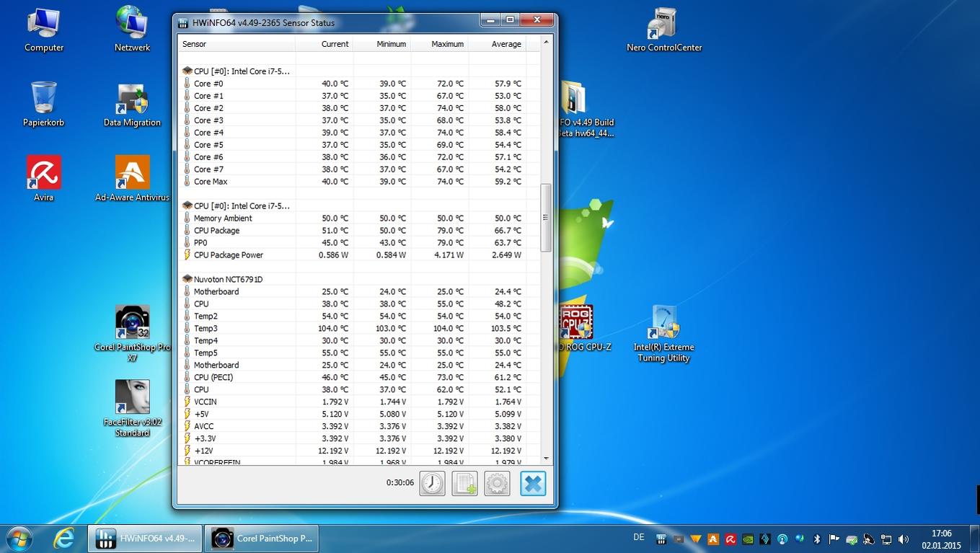Sort by Sensor column header

pyautogui.click(x=237, y=44)
